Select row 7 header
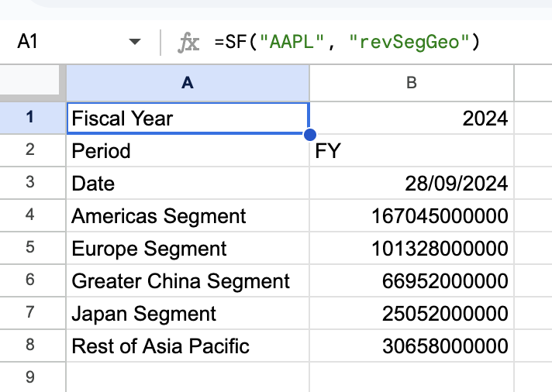Screen dimensions: 552x392 click(33, 313)
